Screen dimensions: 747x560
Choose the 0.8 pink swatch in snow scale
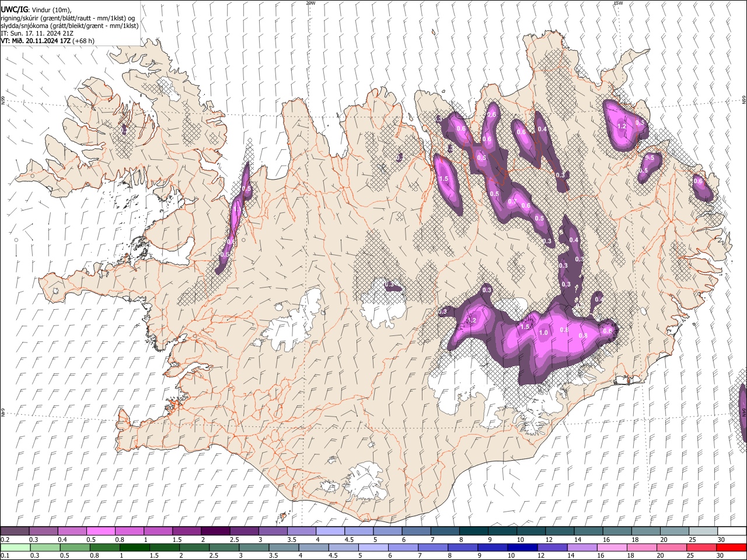click(130, 531)
